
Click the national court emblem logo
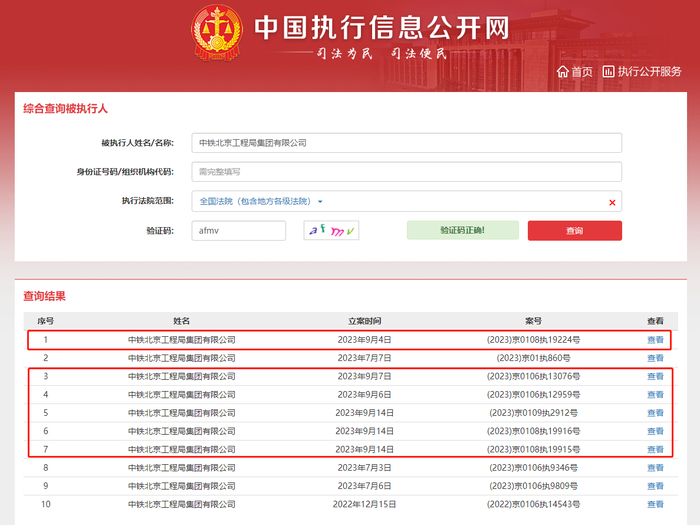217,33
